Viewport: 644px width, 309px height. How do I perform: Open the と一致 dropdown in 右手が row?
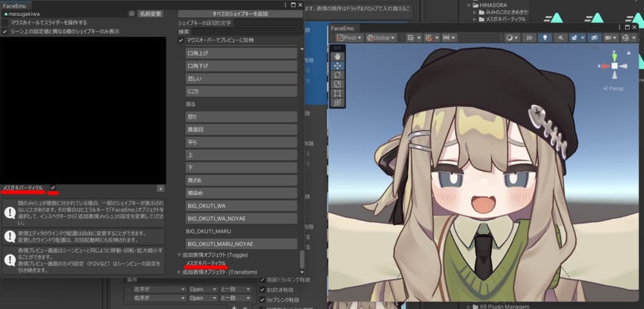click(235, 298)
